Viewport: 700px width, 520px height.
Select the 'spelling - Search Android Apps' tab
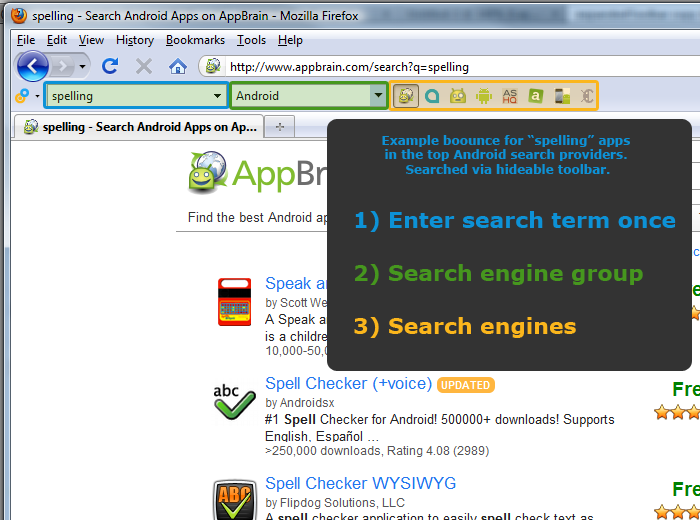coord(139,127)
